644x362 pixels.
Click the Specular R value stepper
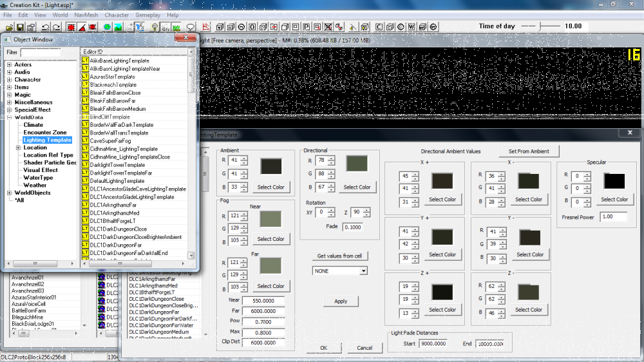tap(587, 176)
